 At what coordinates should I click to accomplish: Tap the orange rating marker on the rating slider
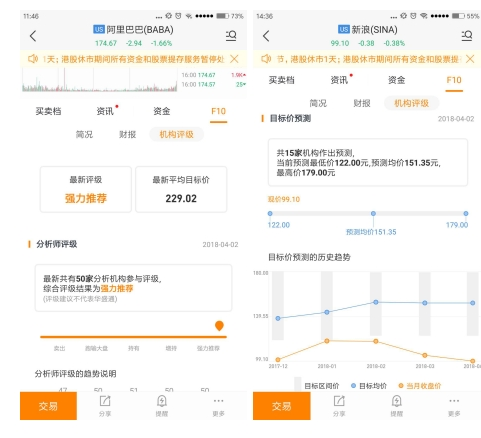coord(219,326)
